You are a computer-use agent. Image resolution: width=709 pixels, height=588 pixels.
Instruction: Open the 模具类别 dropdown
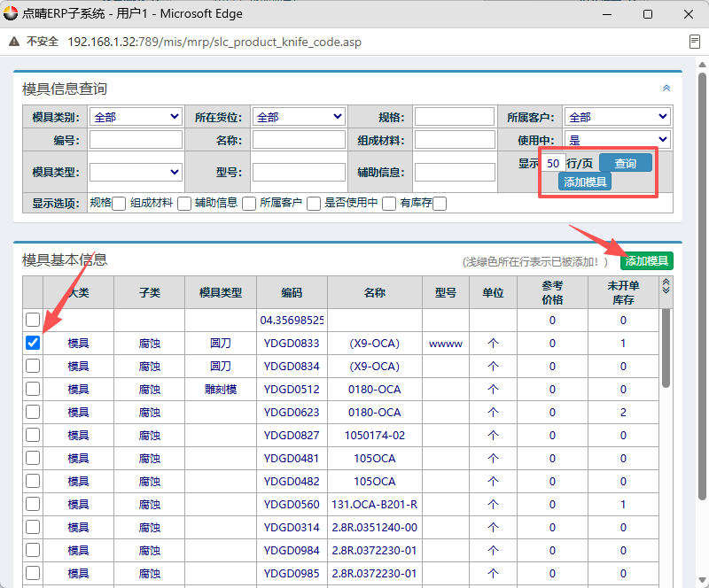point(136,117)
